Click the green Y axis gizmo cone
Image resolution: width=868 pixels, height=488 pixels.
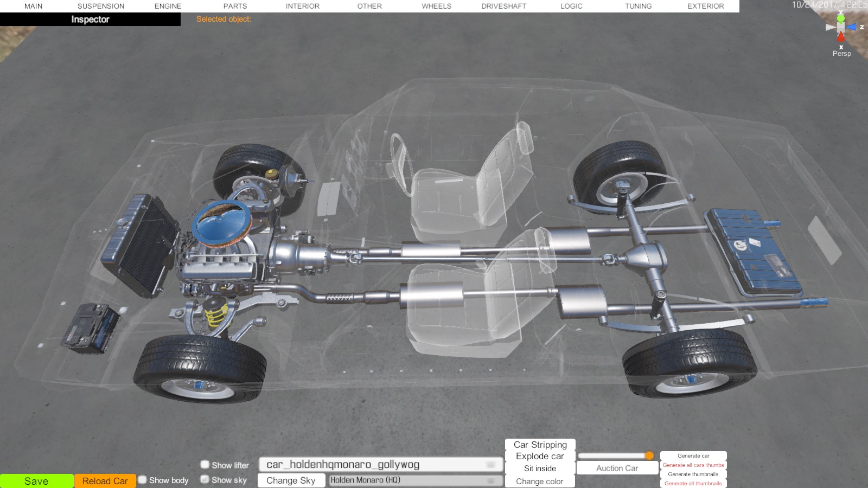click(x=840, y=18)
